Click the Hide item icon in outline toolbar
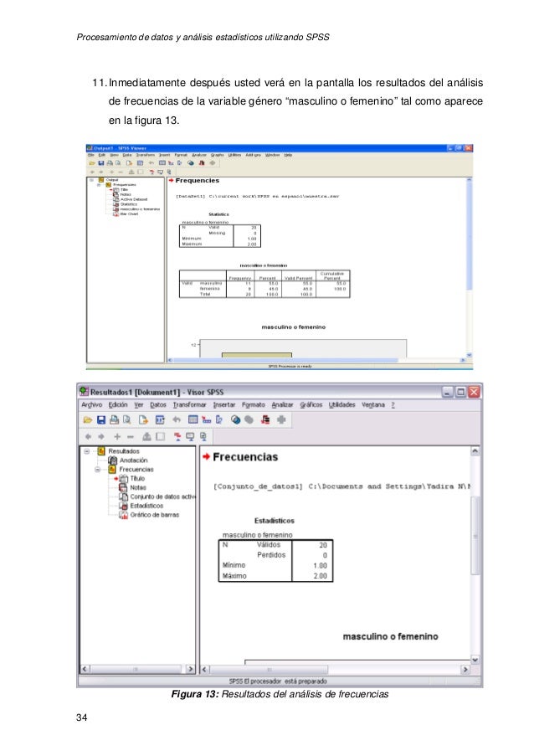534x756 pixels. coord(160,437)
